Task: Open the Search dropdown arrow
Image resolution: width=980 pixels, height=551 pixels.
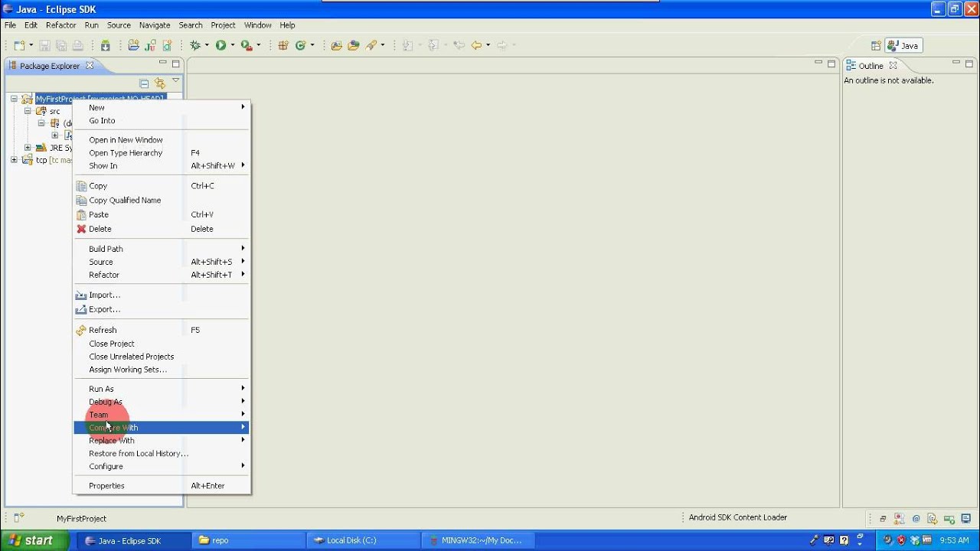Action: [x=383, y=46]
